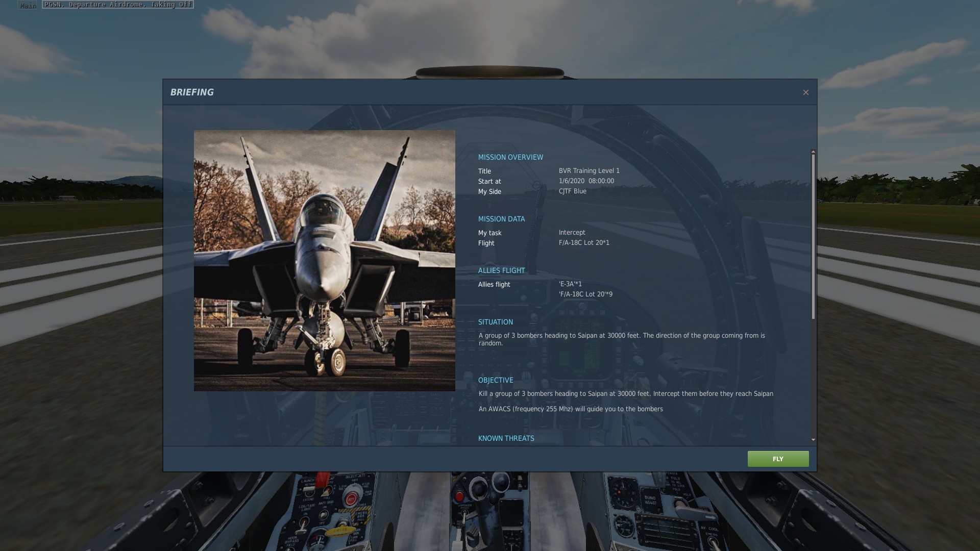This screenshot has width=980, height=551.
Task: Click the briefing scrollbar up arrow
Action: coord(813,152)
